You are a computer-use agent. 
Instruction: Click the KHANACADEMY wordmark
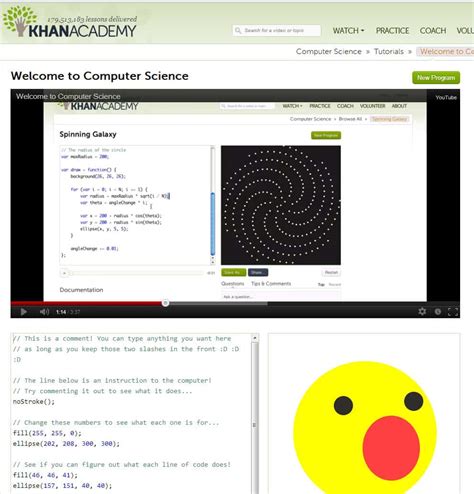click(x=82, y=31)
